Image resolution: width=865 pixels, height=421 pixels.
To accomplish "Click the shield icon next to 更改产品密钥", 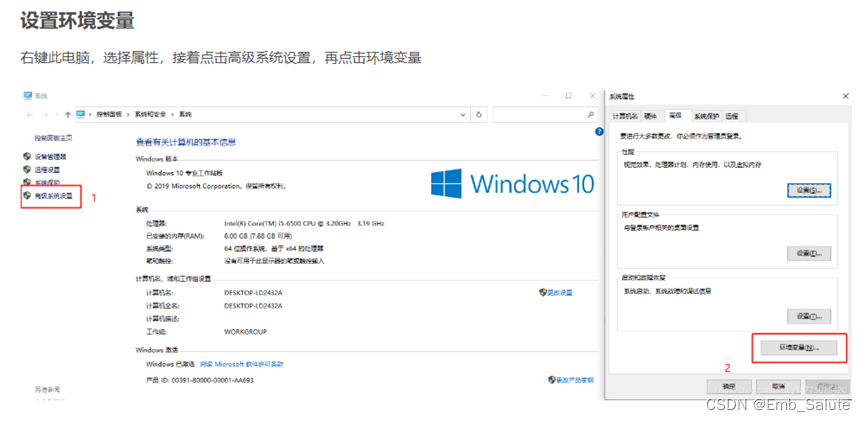I will (x=551, y=380).
